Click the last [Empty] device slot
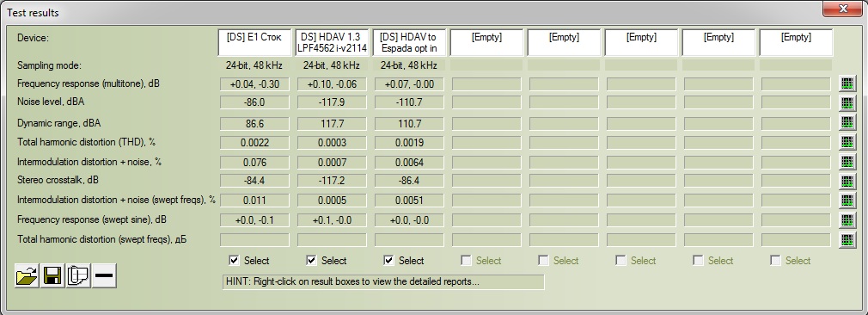The width and height of the screenshot is (868, 315). (x=796, y=43)
